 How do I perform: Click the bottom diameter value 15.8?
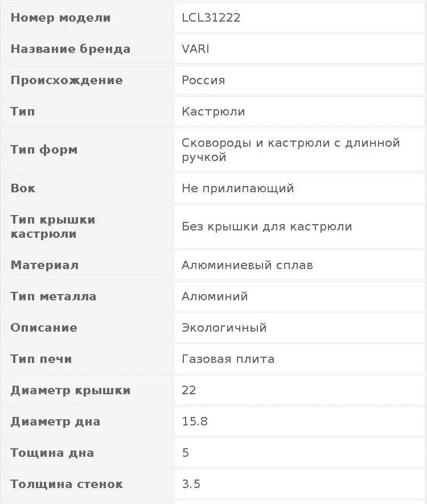[x=195, y=422]
